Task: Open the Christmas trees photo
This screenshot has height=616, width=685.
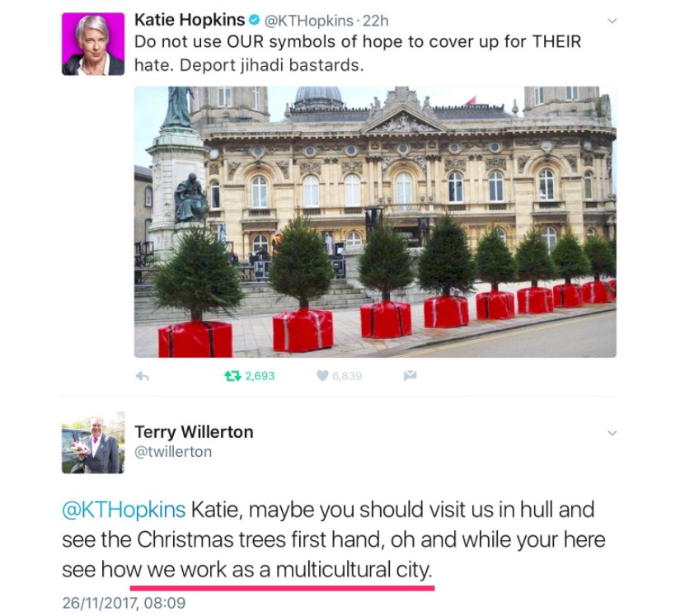Action: (x=375, y=222)
